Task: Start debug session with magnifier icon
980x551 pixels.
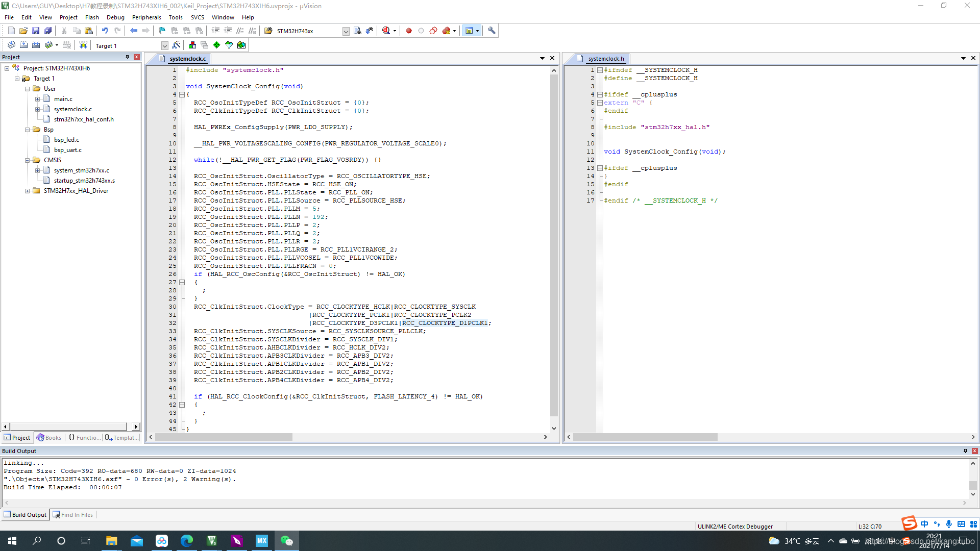Action: (x=386, y=31)
